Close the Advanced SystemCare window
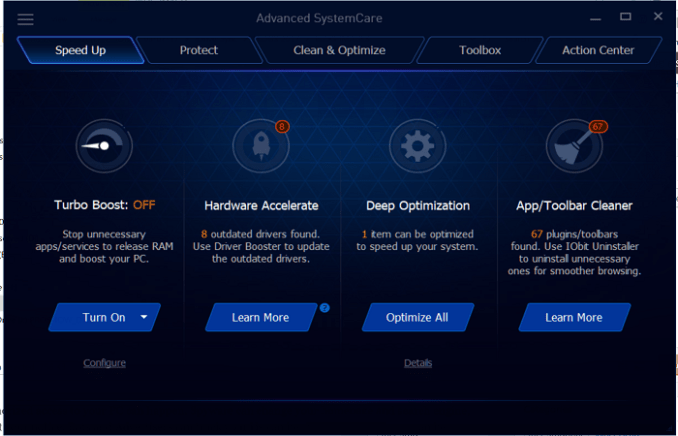Viewport: 678px width, 436px height. click(x=658, y=16)
